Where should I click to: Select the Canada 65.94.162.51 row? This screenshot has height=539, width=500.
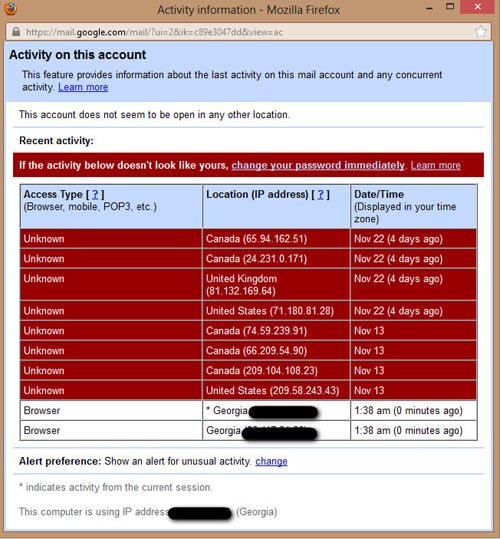click(248, 239)
